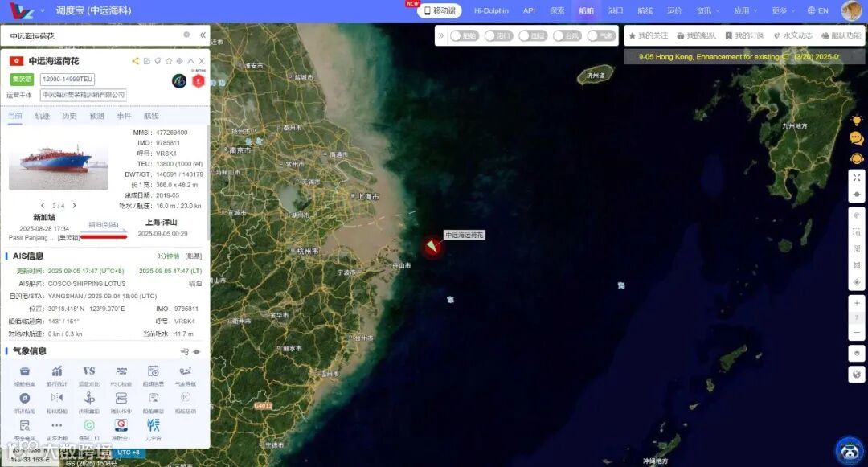This screenshot has height=467, width=868.
Task: Open 水文动态 panel
Action: click(792, 35)
